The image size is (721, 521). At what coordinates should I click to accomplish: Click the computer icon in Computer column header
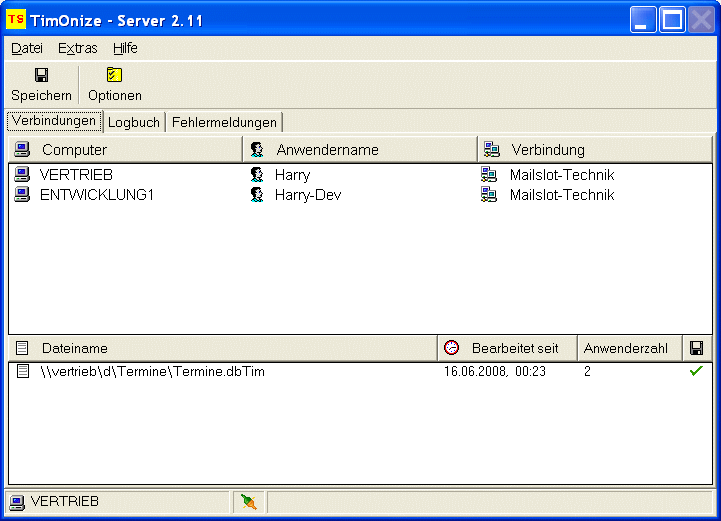[22, 149]
